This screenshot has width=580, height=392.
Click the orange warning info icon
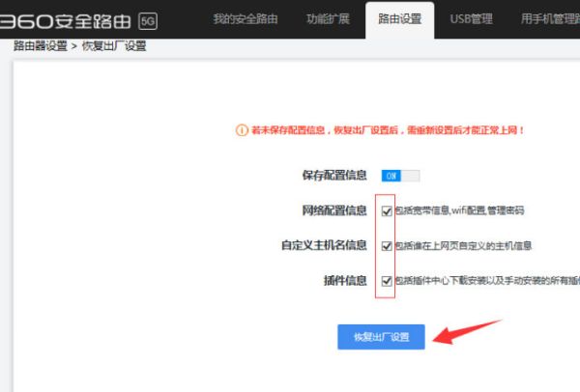[x=242, y=130]
